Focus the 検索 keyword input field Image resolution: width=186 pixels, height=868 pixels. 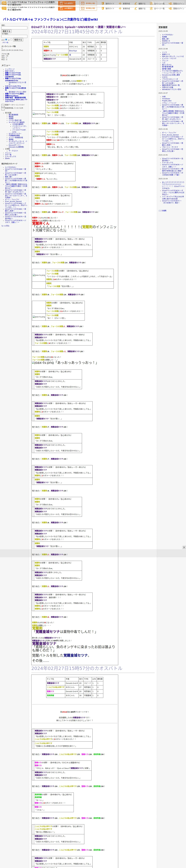[14, 28]
